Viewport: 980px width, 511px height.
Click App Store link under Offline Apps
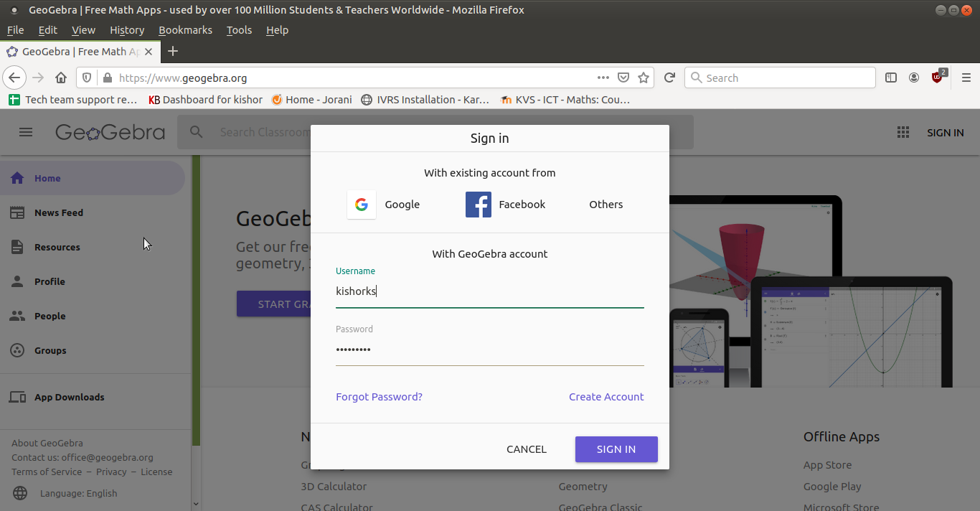[x=827, y=464]
